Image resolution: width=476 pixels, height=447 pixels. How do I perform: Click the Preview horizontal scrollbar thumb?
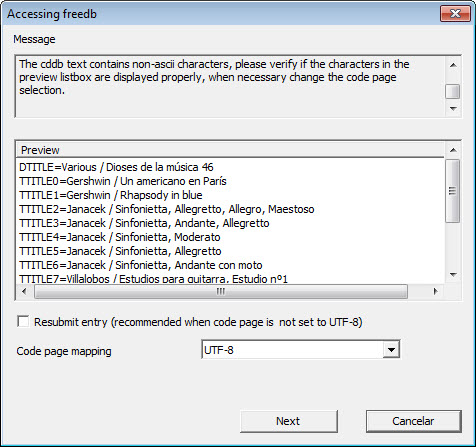click(x=221, y=292)
